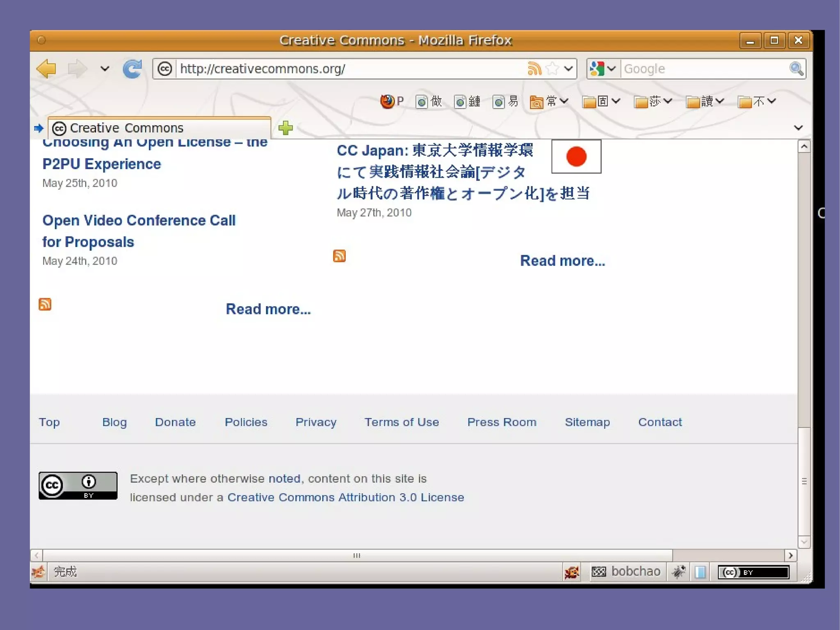Expand the list all tabs chevron
840x630 pixels.
coord(798,128)
